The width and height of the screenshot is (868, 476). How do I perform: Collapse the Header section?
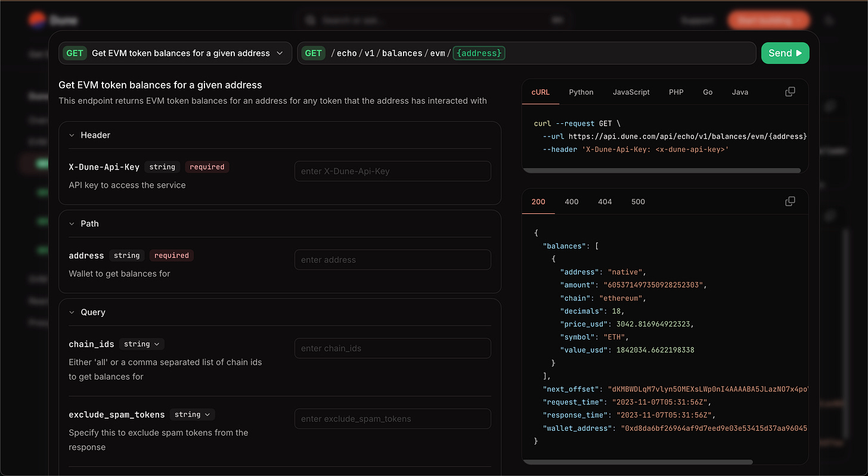pos(72,135)
